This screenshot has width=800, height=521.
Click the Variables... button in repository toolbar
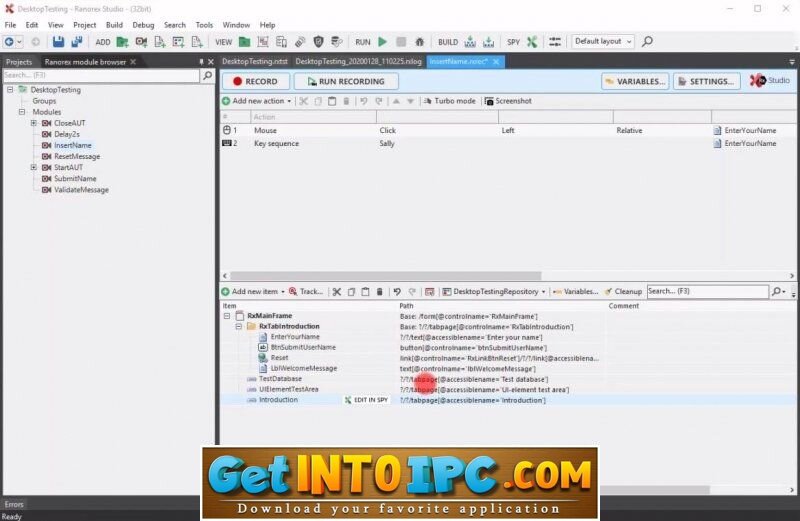coord(576,291)
